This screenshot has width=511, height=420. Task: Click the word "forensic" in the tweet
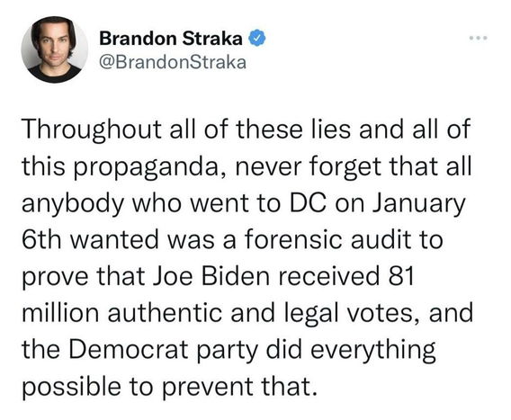click(293, 239)
